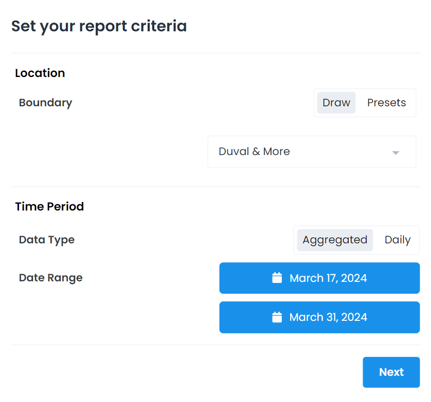Click calendar icon beside March 31, 2024
The image size is (431, 402).
[277, 317]
